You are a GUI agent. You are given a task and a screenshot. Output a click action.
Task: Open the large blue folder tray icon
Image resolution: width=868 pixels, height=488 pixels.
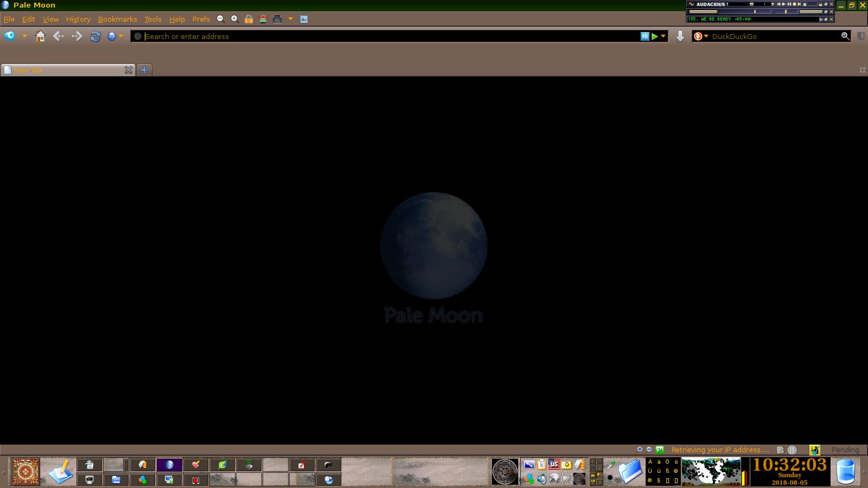coord(630,472)
